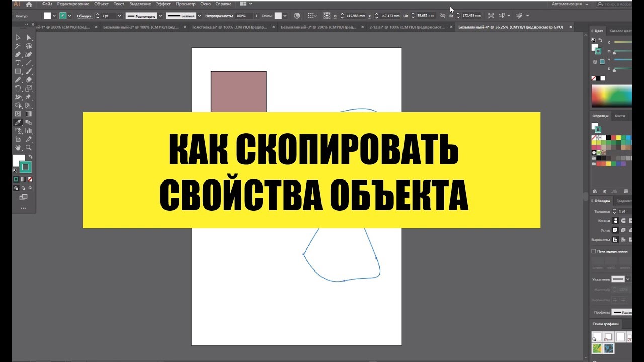Select the Selection arrow tool
This screenshot has height=362, width=644.
pos(18,38)
